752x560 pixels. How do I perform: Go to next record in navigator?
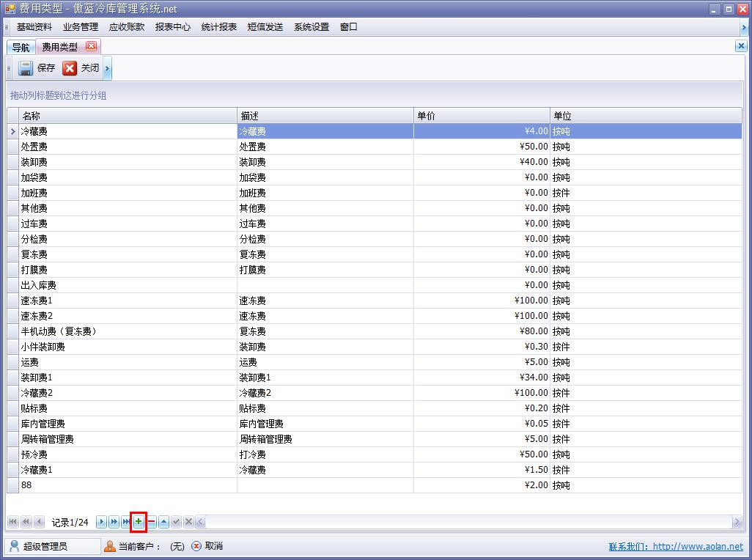(x=102, y=522)
